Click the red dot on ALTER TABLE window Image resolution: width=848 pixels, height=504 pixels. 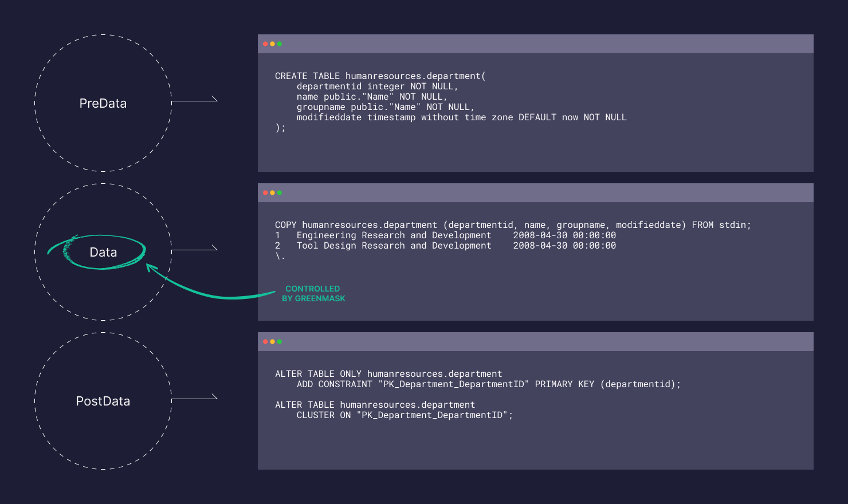click(x=265, y=341)
